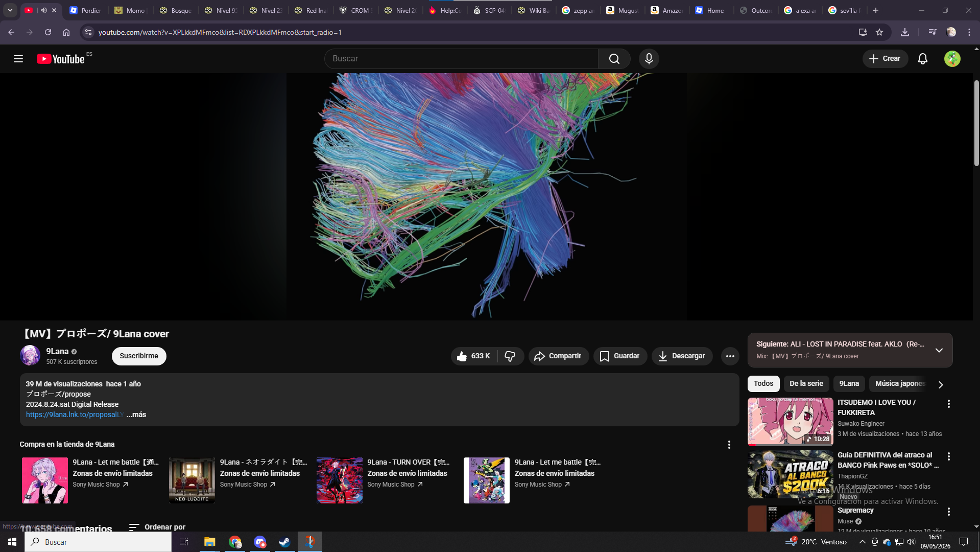980x552 pixels.
Task: Open options for the Supremacy video
Action: [x=949, y=512]
